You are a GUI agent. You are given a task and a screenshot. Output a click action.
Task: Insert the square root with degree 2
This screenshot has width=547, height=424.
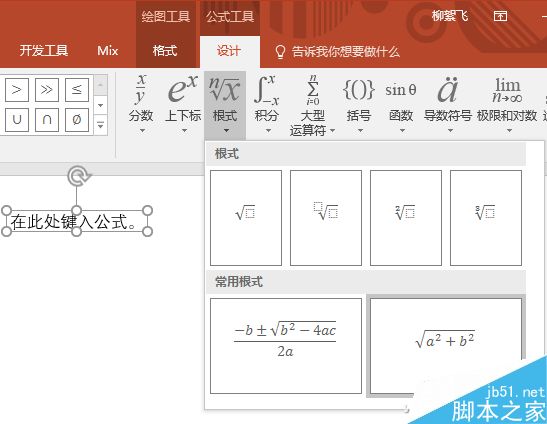406,218
